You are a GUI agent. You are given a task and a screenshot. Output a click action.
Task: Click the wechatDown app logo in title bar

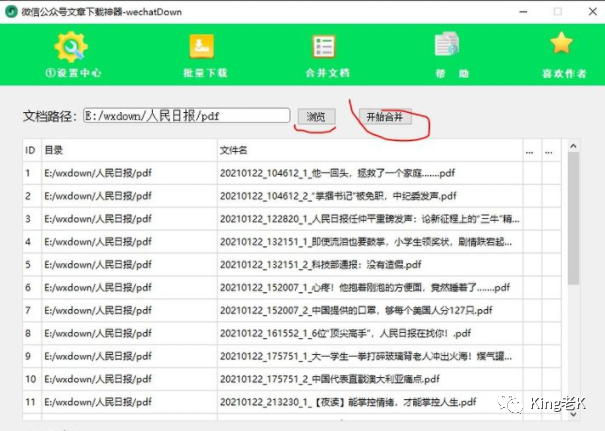click(11, 12)
